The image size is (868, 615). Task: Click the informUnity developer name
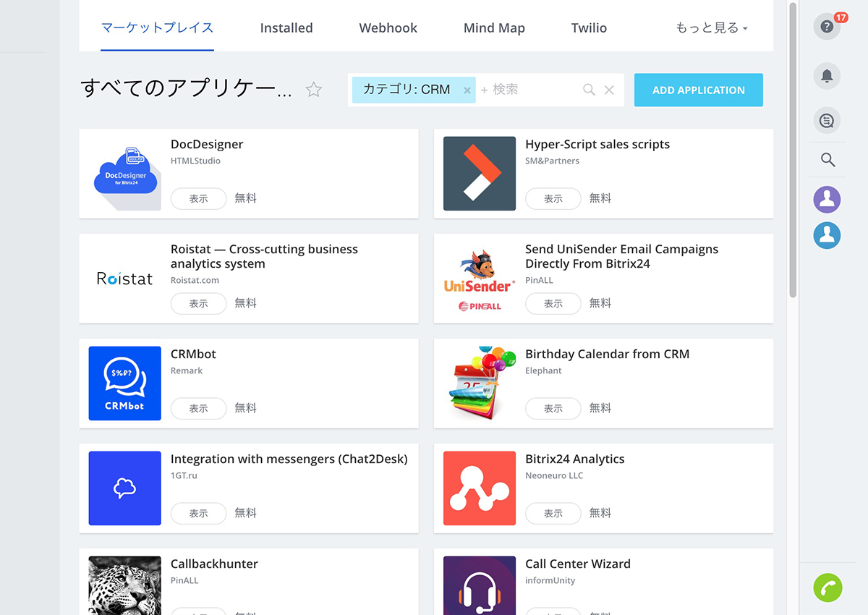point(550,580)
